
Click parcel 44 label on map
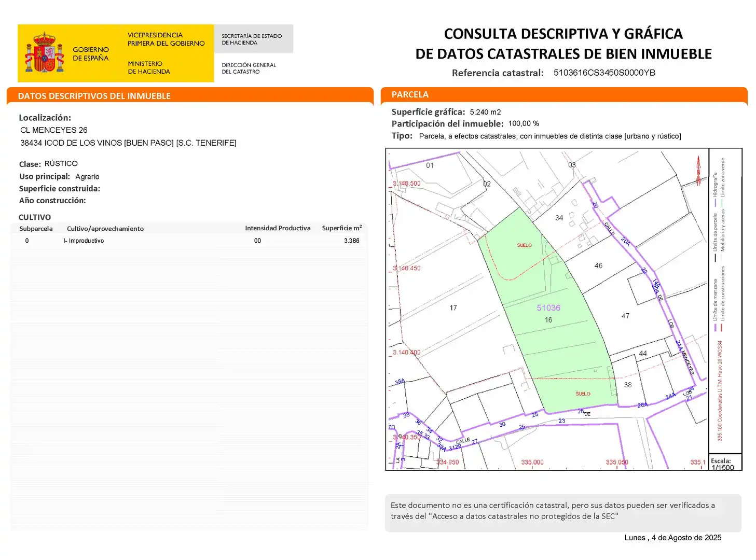click(x=643, y=354)
